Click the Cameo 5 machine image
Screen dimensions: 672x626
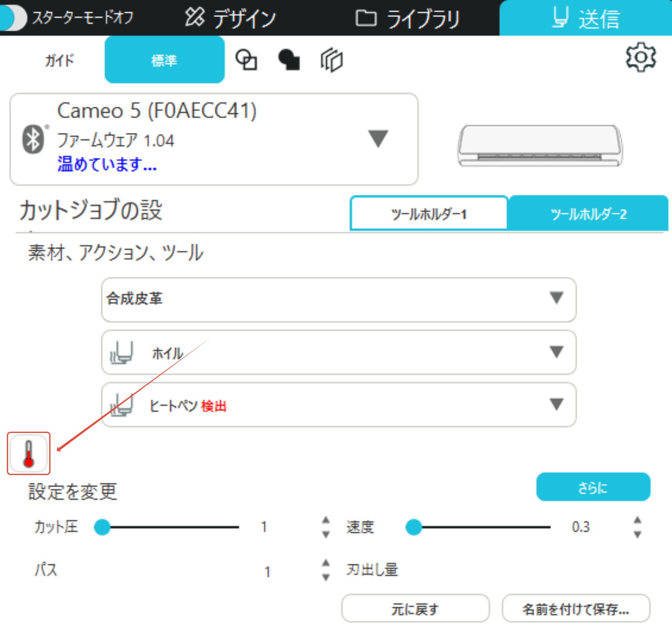coord(540,145)
